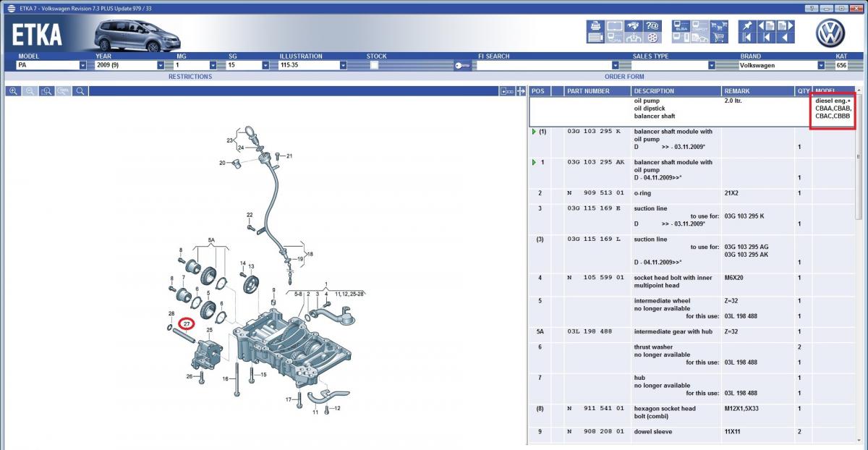Click the Volkswagen logo

(x=830, y=33)
